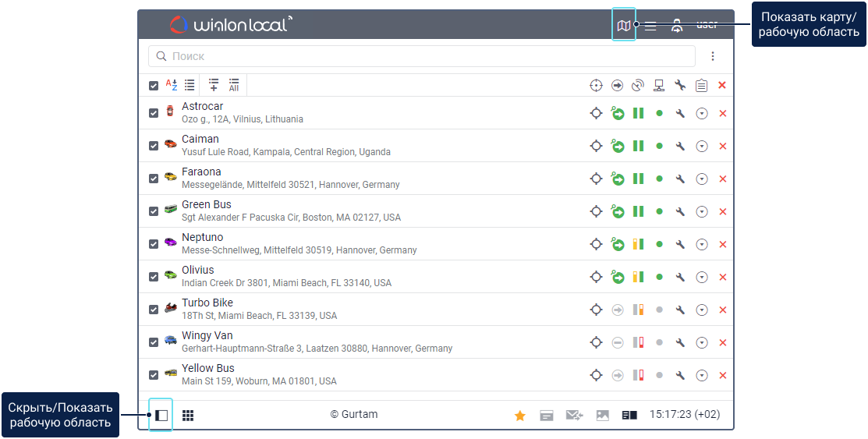Remove Astrocar from the list

coord(722,114)
